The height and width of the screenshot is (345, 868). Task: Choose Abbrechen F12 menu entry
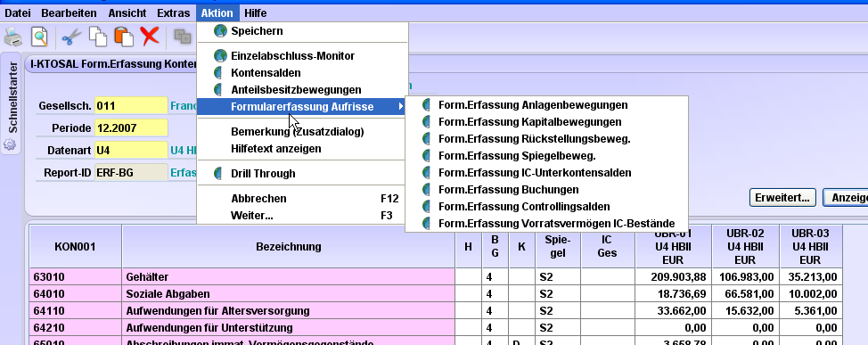pos(302,199)
